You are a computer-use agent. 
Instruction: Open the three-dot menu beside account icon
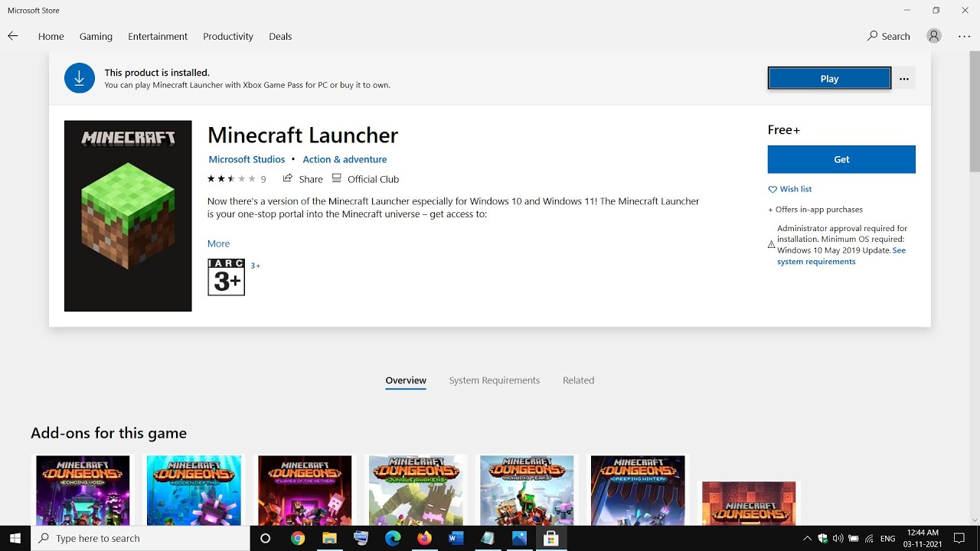pos(964,36)
